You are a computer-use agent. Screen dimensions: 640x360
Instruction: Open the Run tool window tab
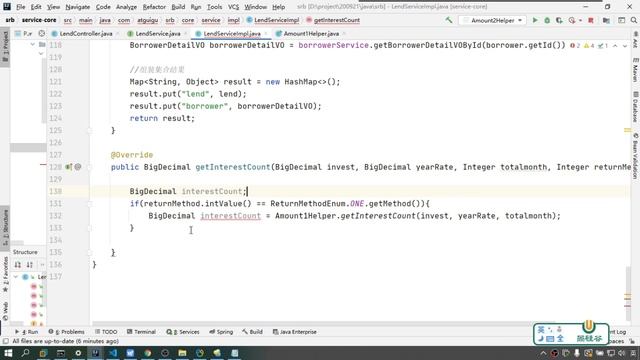(x=26, y=332)
